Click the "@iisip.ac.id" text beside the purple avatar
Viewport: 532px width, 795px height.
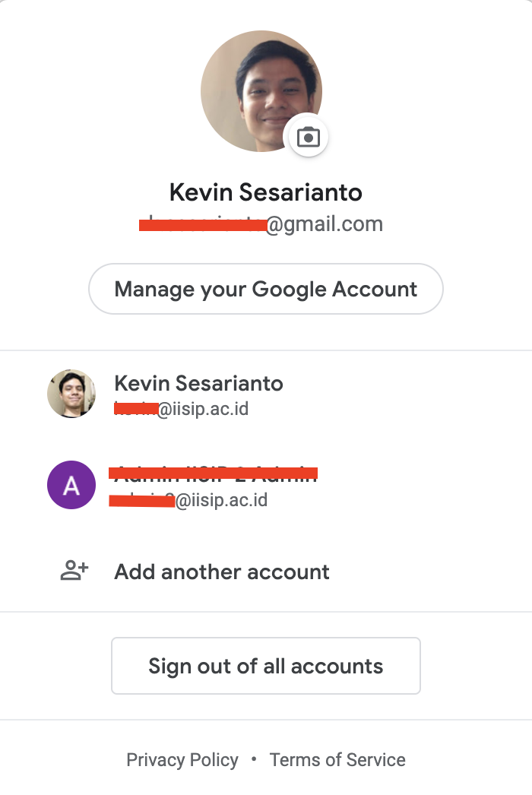click(222, 501)
